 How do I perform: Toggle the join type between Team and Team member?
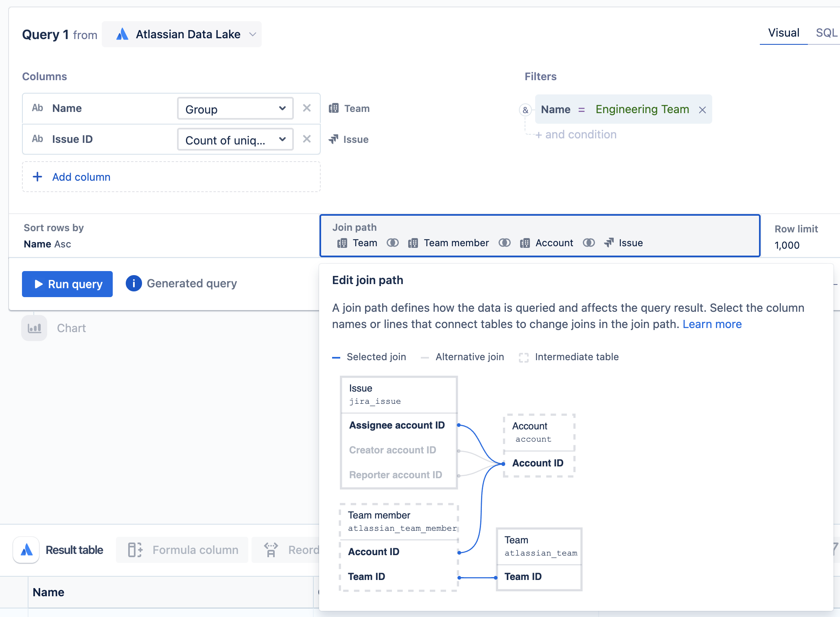[393, 243]
